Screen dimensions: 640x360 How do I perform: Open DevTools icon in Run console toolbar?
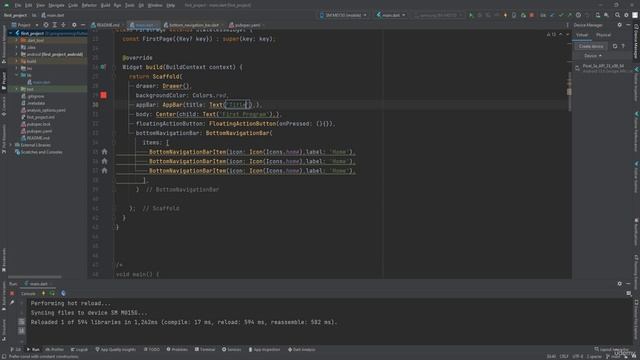(x=63, y=293)
